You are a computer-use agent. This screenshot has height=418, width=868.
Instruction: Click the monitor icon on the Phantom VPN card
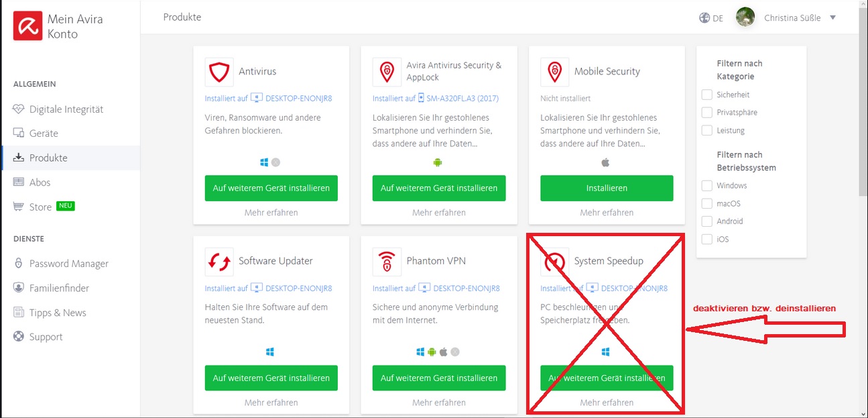click(x=424, y=288)
